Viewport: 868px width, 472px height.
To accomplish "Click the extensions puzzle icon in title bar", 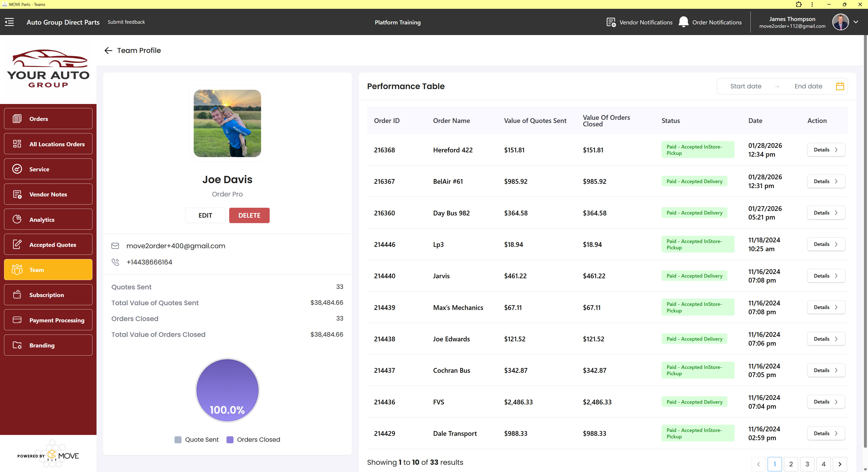I will (x=799, y=4).
